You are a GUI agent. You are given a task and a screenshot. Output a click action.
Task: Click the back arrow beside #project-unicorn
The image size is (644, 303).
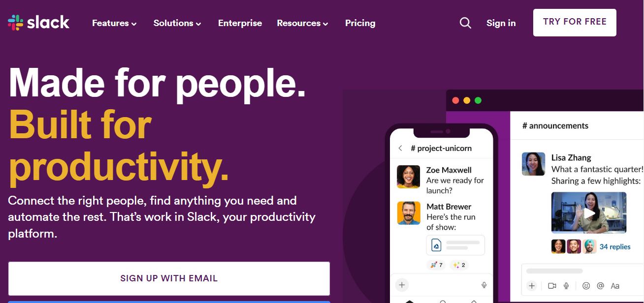pyautogui.click(x=400, y=148)
